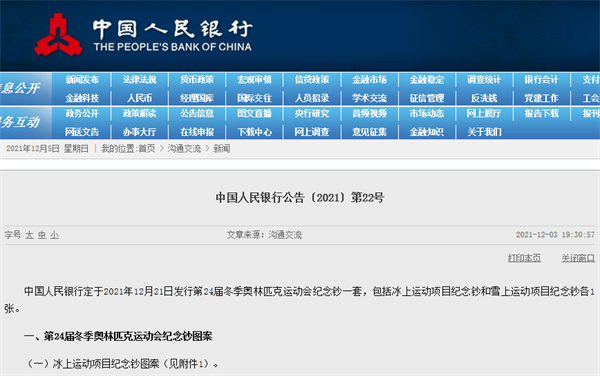Image resolution: width=600 pixels, height=376 pixels.
Task: Visit 网上展厅 from navigation
Action: click(484, 113)
